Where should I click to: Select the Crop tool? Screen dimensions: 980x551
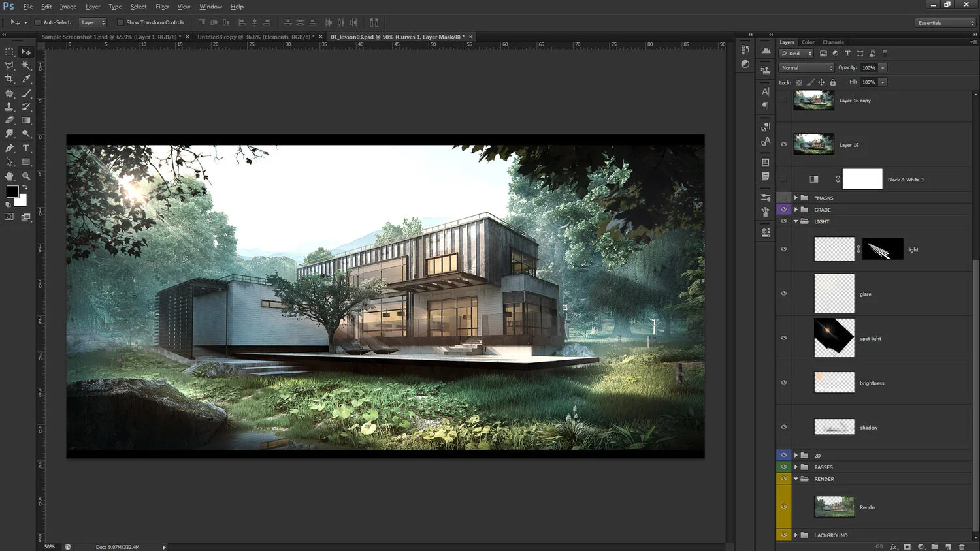click(9, 79)
